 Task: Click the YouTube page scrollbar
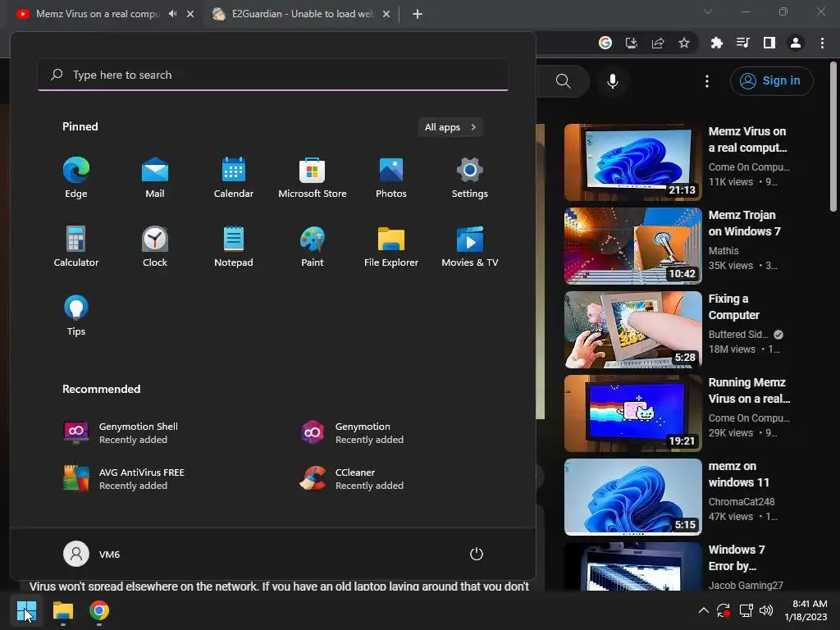[833, 138]
